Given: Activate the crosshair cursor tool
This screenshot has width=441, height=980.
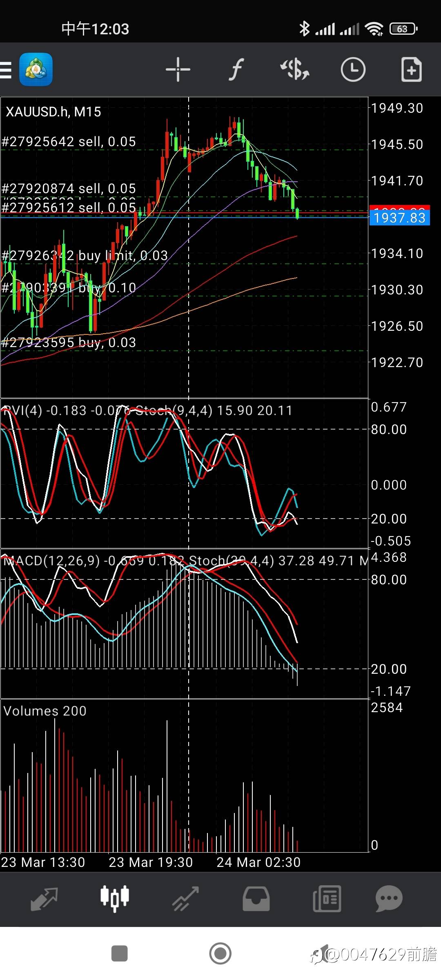Looking at the screenshot, I should 178,69.
